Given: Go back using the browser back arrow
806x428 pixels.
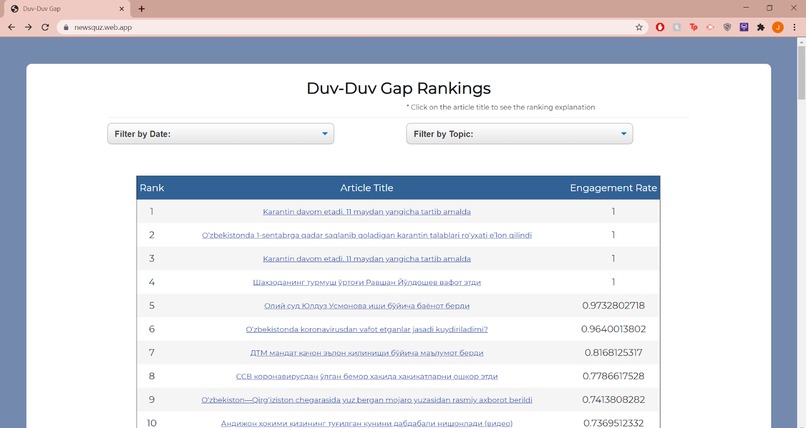Looking at the screenshot, I should pos(11,27).
